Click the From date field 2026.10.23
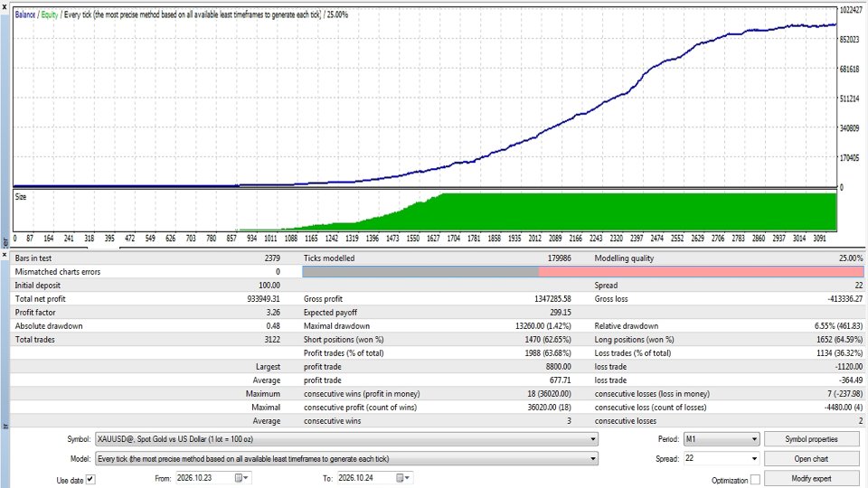Image resolution: width=868 pixels, height=488 pixels. tap(203, 478)
